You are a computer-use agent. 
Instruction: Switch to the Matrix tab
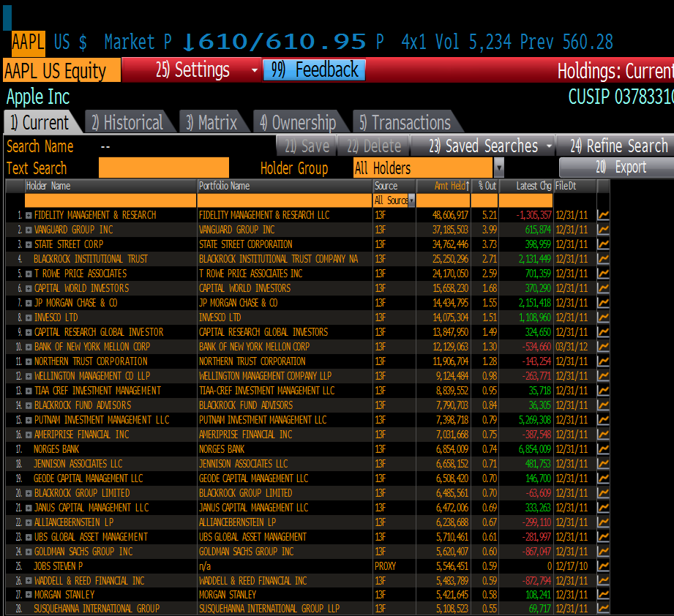click(211, 123)
